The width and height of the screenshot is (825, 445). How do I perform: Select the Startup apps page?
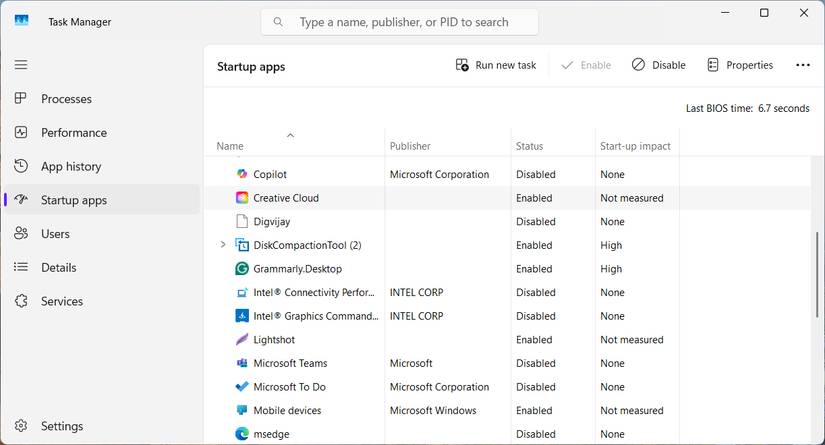pos(103,200)
